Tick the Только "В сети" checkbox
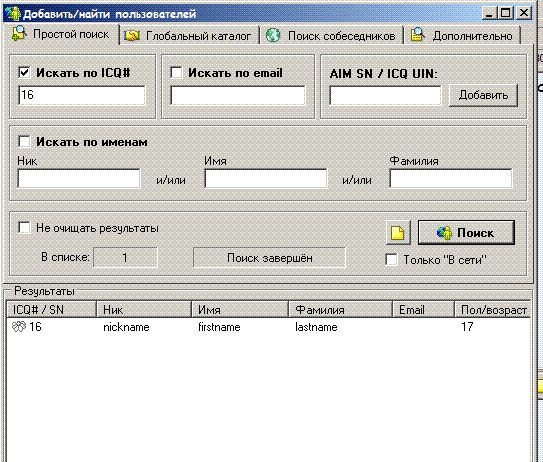 (x=391, y=260)
